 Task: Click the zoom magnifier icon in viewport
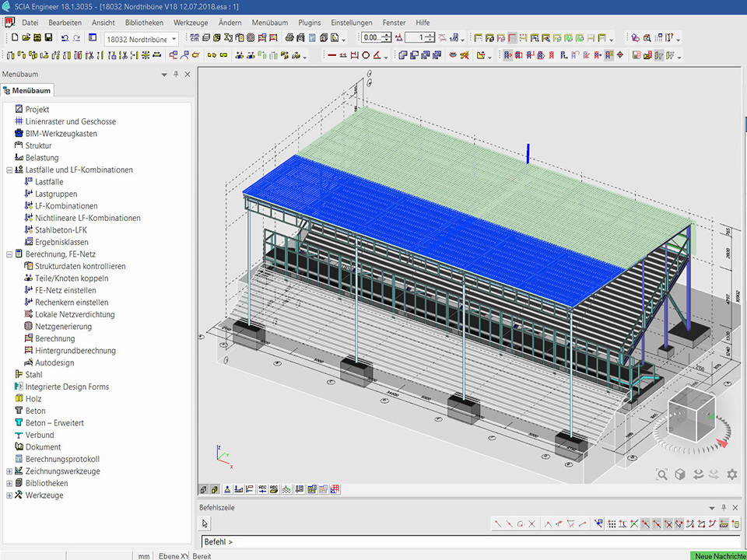point(661,474)
